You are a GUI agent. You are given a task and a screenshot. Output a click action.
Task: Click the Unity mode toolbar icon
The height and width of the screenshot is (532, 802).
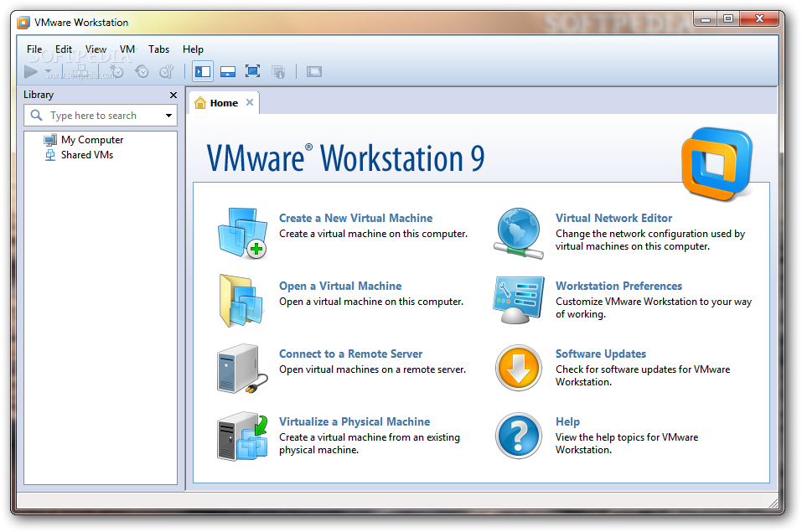pyautogui.click(x=278, y=71)
